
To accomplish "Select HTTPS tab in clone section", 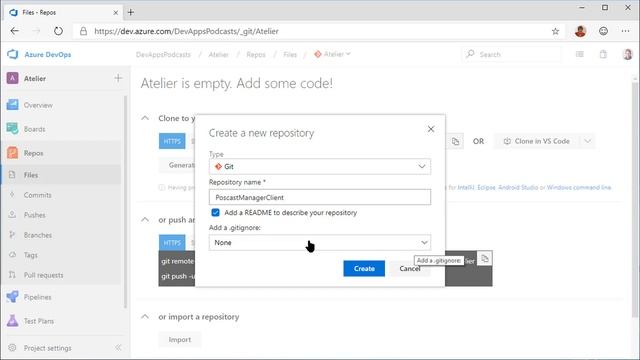I will [172, 141].
